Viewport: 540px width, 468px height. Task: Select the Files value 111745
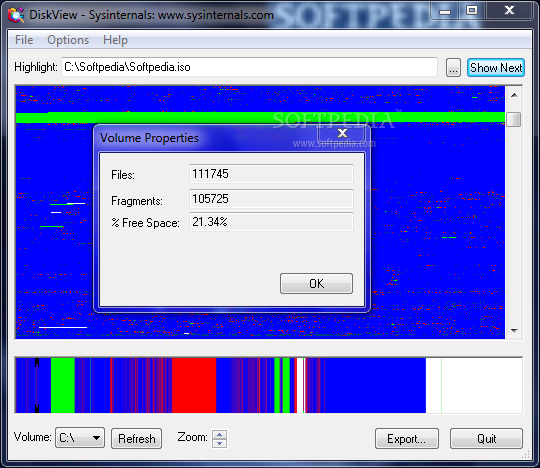tap(271, 174)
